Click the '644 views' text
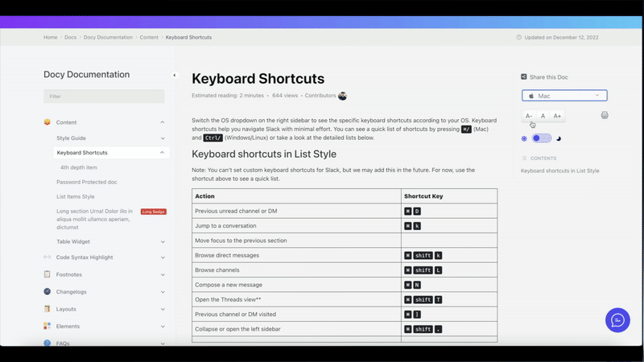This screenshot has width=644, height=362. (x=285, y=95)
